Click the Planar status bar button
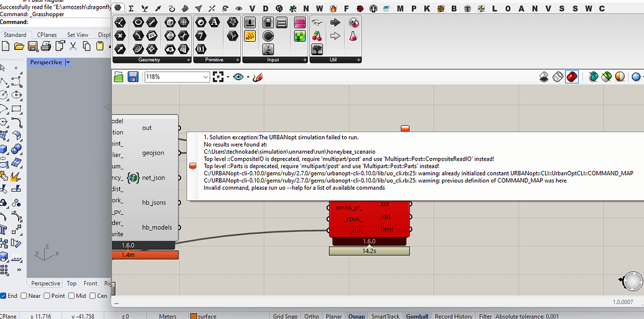644x319 pixels. coord(334,316)
